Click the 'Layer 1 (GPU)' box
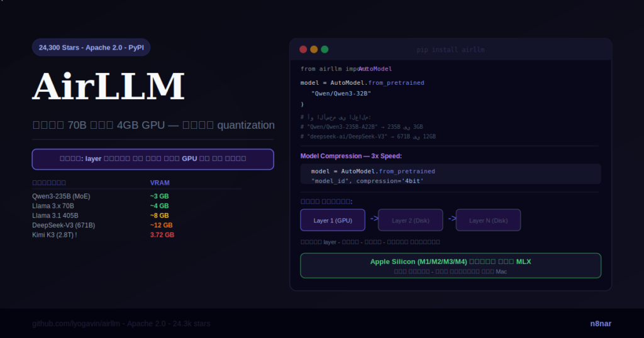This screenshot has height=338, width=644. point(333,221)
